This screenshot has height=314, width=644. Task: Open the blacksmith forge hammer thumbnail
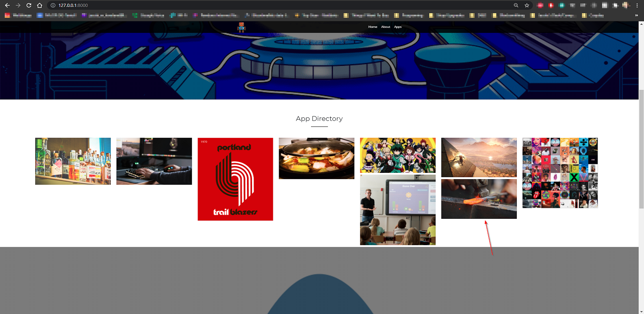[479, 199]
